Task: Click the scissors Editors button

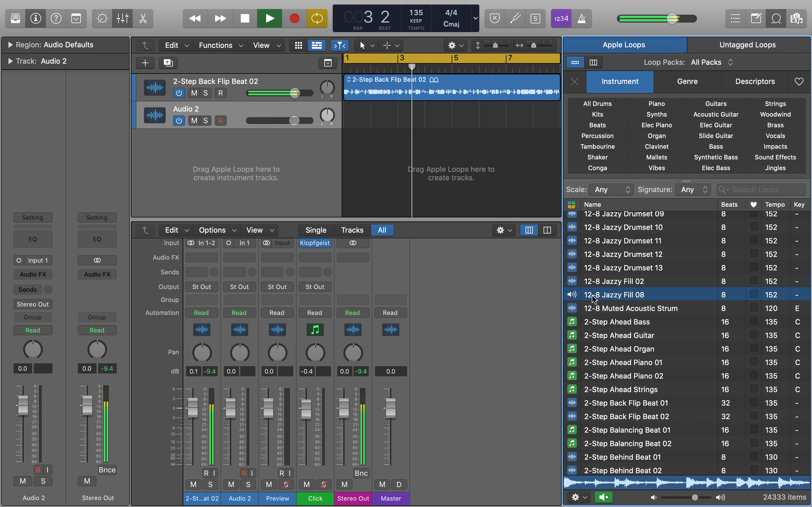Action: [143, 18]
